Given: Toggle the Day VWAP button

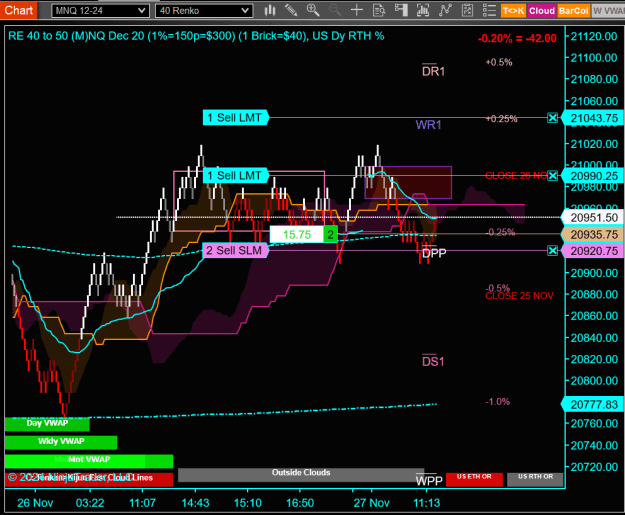Looking at the screenshot, I should (x=47, y=424).
